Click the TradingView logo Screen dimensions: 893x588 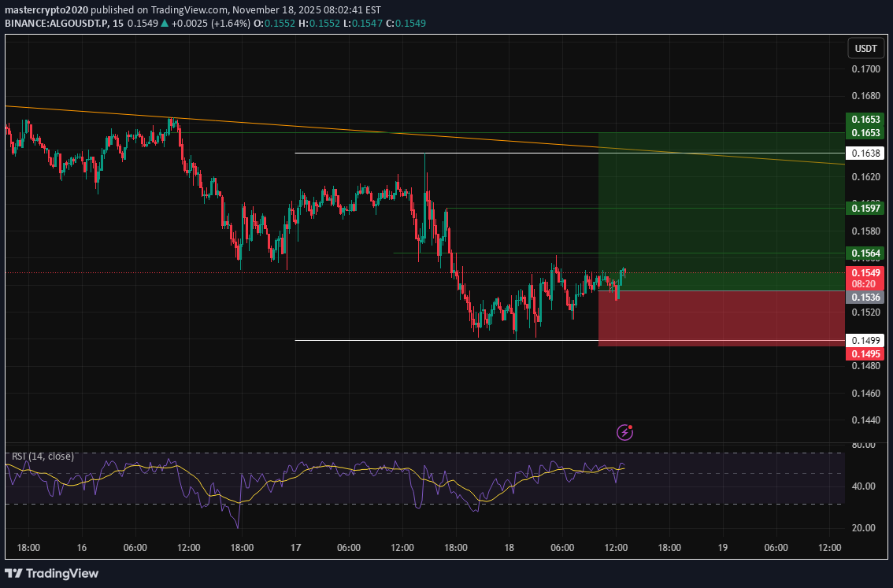[52, 573]
